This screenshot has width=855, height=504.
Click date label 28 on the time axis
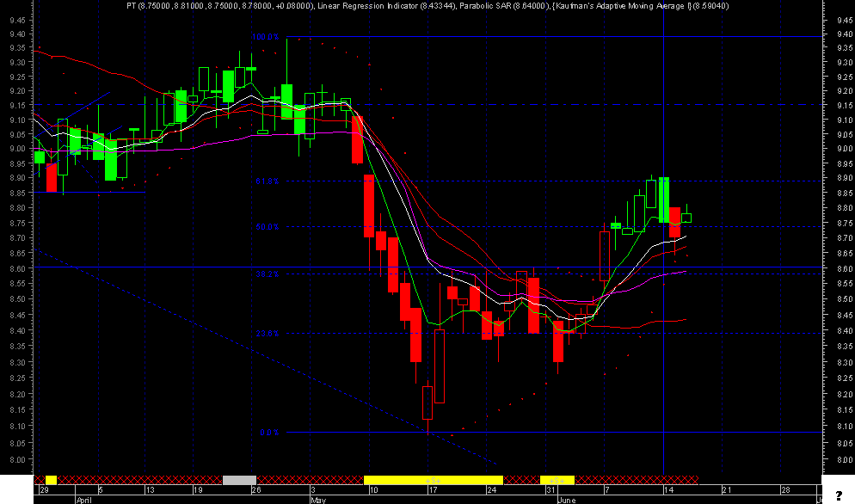pos(785,490)
